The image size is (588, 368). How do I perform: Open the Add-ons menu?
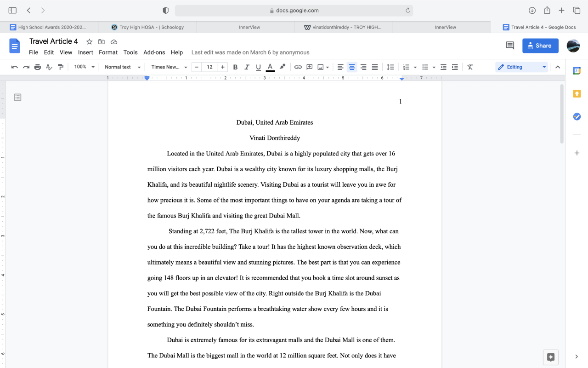click(x=154, y=52)
